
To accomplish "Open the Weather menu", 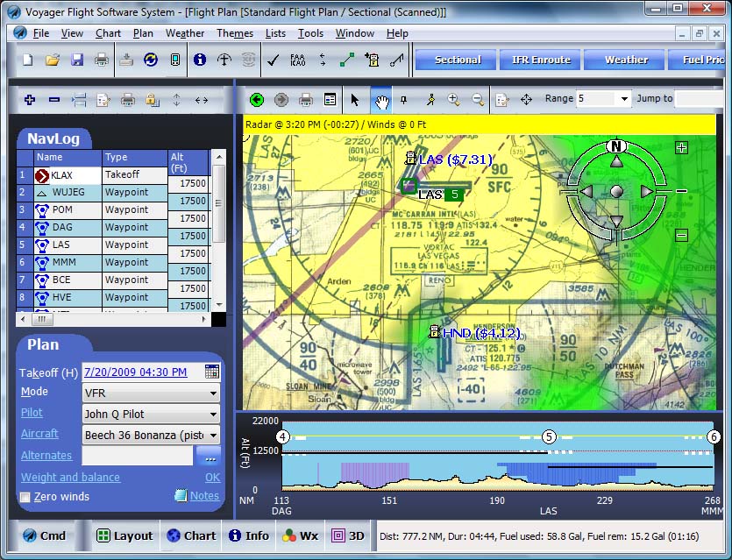I will (185, 33).
